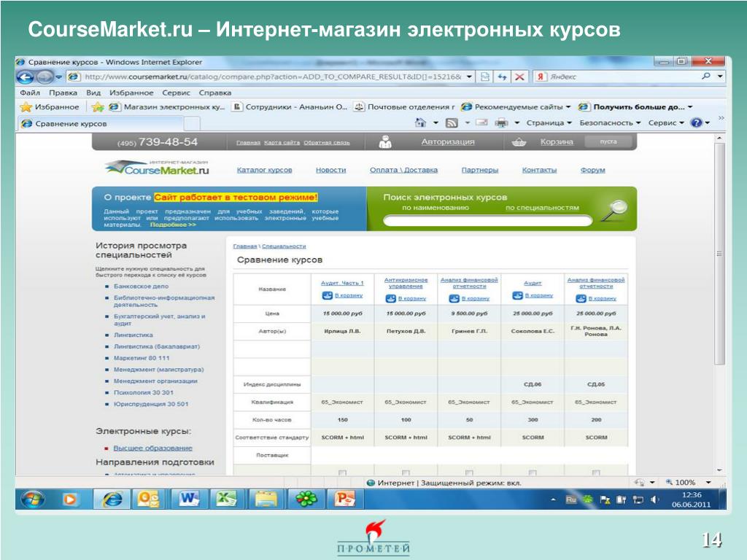Click the Авторизация link
The width and height of the screenshot is (747, 560).
[448, 142]
